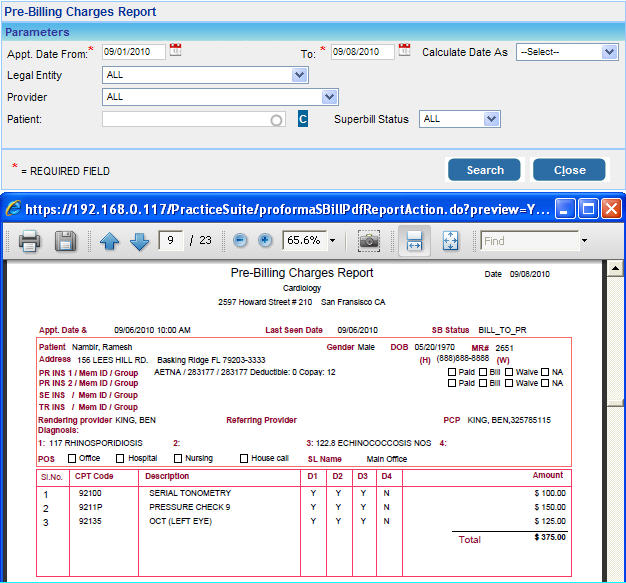626x583 pixels.
Task: Click the $ 375.00 total amount
Action: point(550,537)
